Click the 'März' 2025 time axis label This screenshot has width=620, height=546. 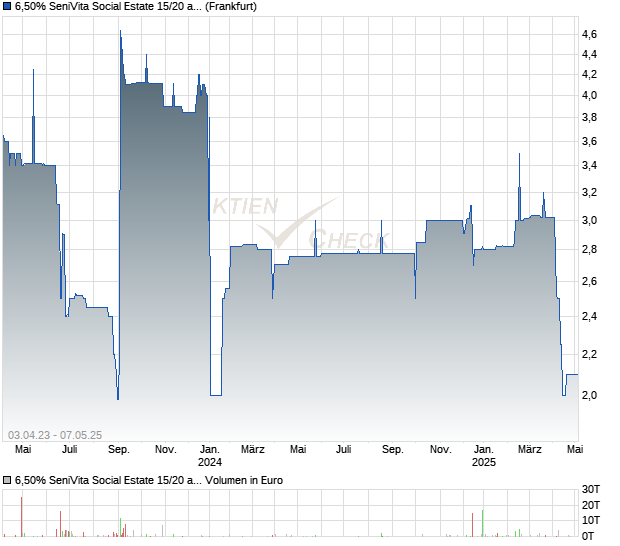tap(530, 450)
